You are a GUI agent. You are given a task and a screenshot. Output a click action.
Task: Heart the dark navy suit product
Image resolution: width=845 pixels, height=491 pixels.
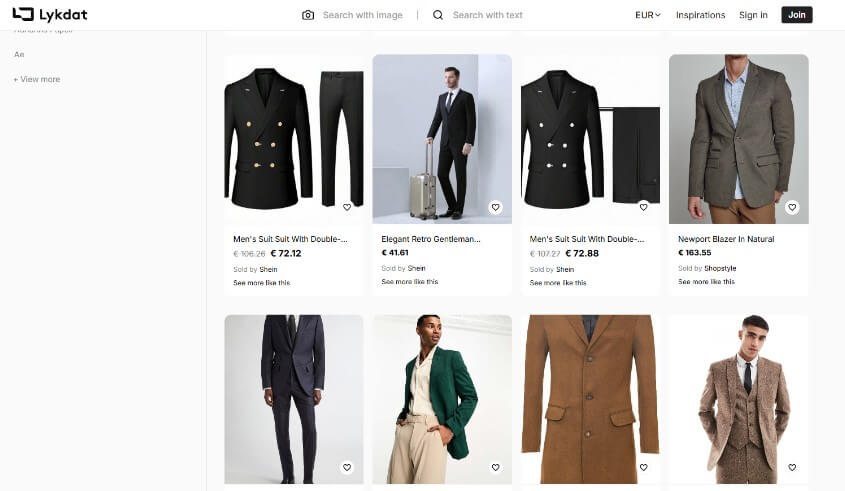347,467
